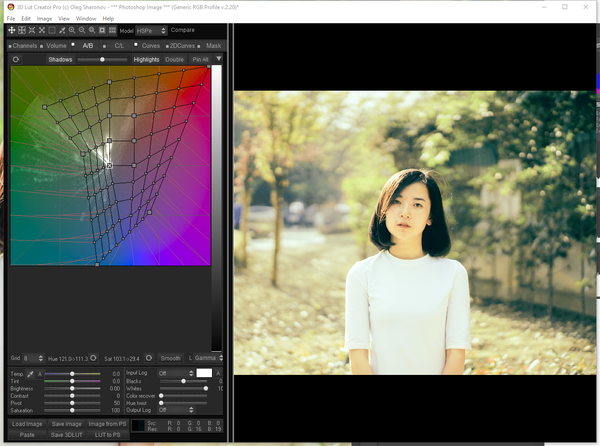The height and width of the screenshot is (446, 600).
Task: Click the Contrast slider handle
Action: 72,396
